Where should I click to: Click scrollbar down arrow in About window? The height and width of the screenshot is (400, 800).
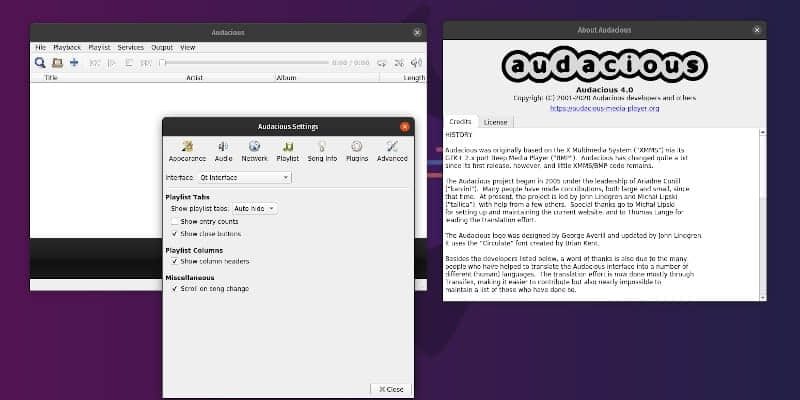(762, 297)
